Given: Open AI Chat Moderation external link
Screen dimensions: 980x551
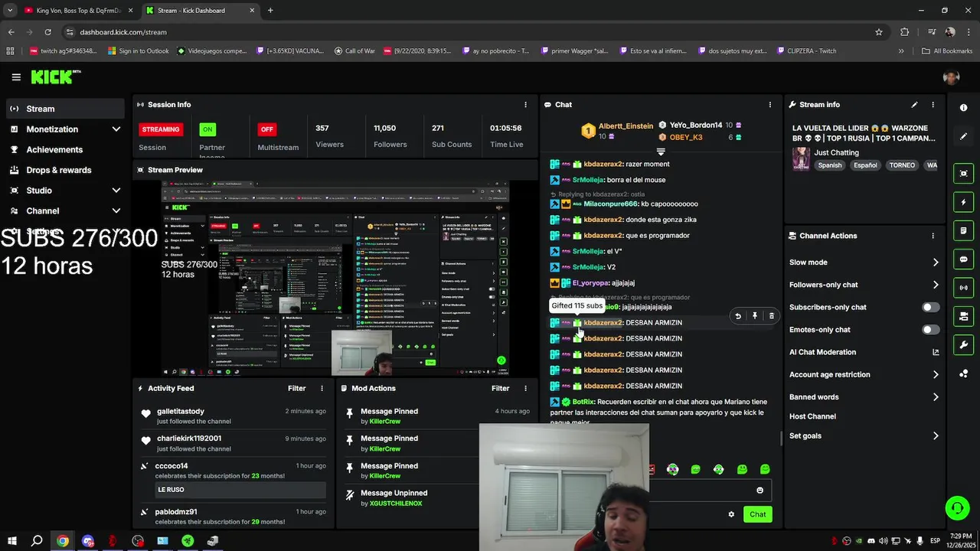Looking at the screenshot, I should tap(936, 352).
